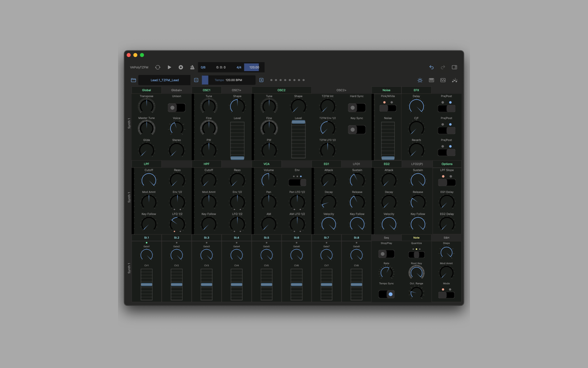Open the waveform scope icon
The width and height of the screenshot is (588, 368).
click(443, 80)
